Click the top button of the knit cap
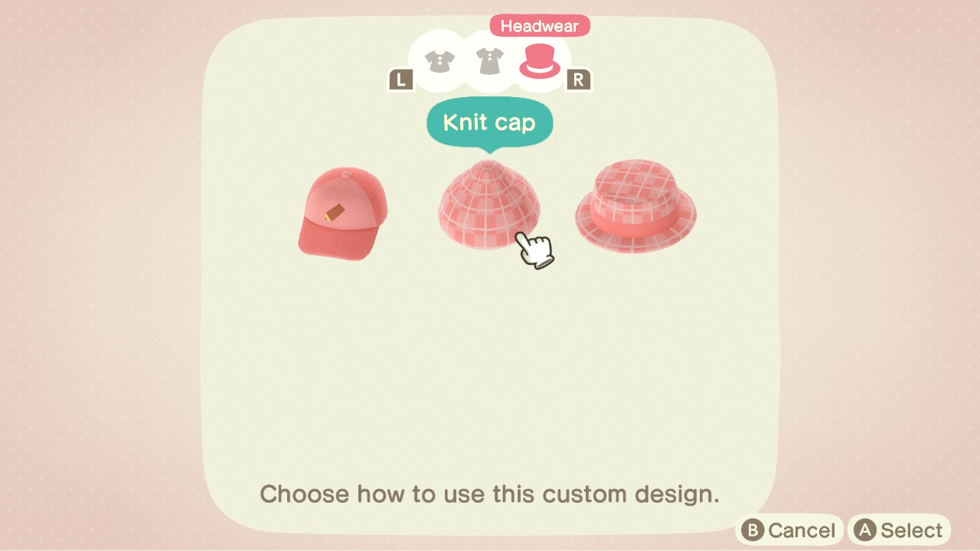The image size is (980, 551). coord(488,165)
